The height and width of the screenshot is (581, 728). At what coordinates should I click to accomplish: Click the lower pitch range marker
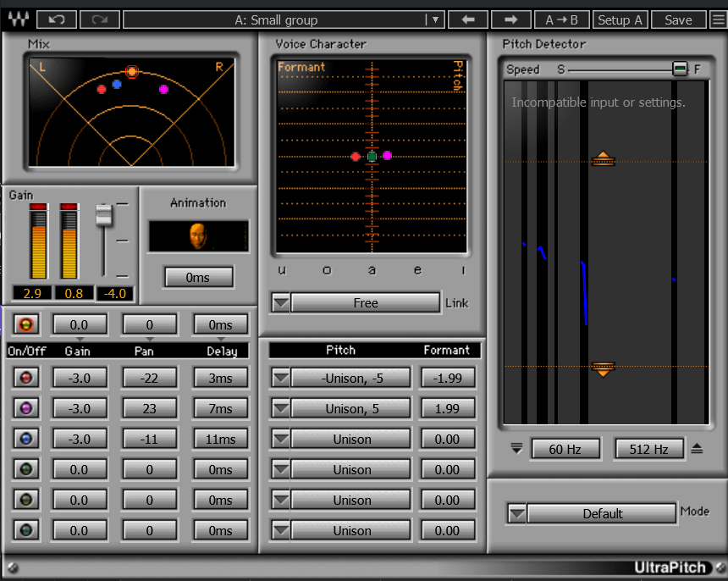tap(603, 369)
